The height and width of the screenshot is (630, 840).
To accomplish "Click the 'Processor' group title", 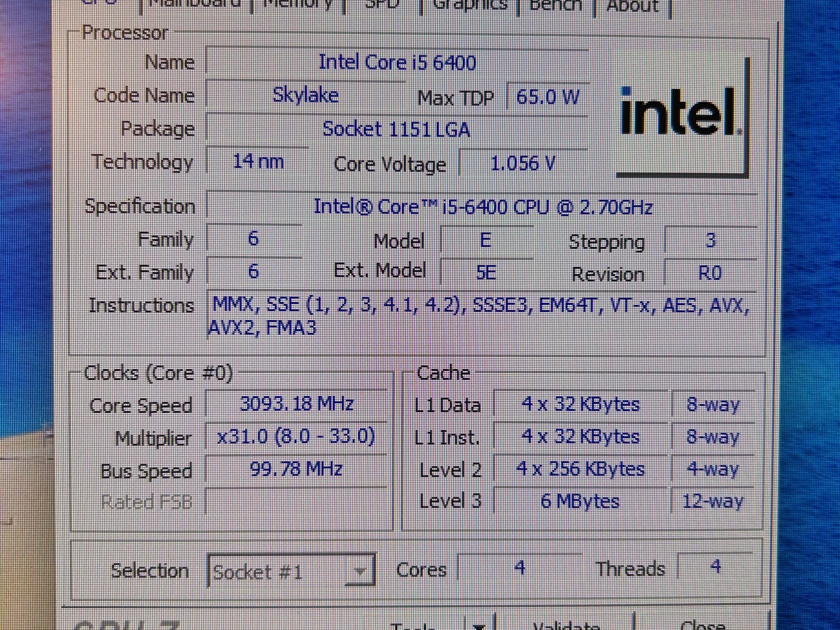I will pyautogui.click(x=125, y=33).
